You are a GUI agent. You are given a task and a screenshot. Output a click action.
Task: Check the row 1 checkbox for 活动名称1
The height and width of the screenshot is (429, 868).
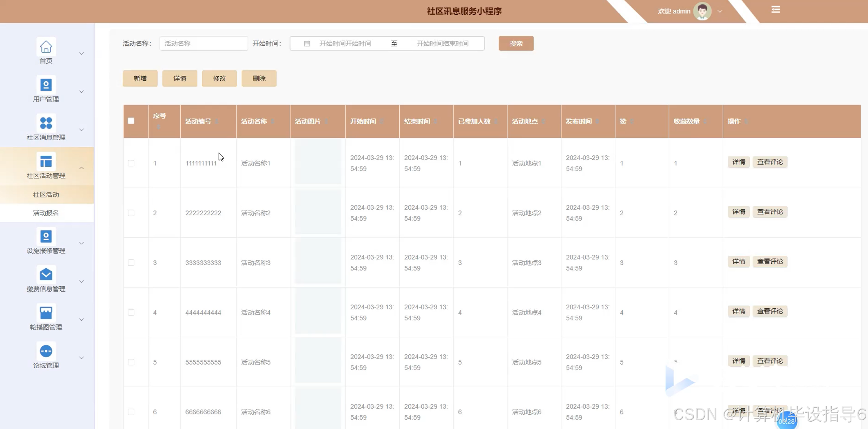pos(131,163)
